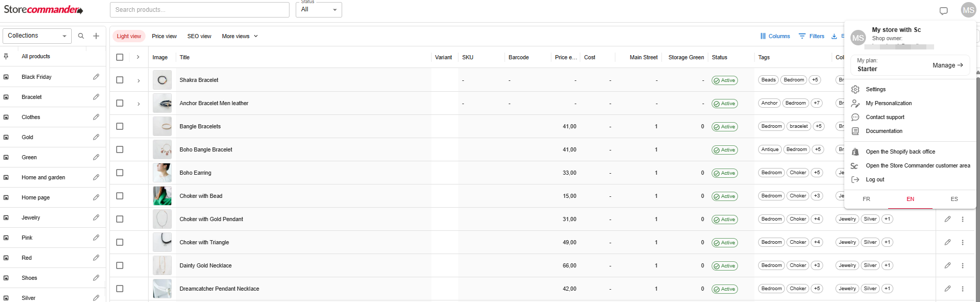Switch to the Price view tab
The height and width of the screenshot is (302, 980).
[x=164, y=36]
